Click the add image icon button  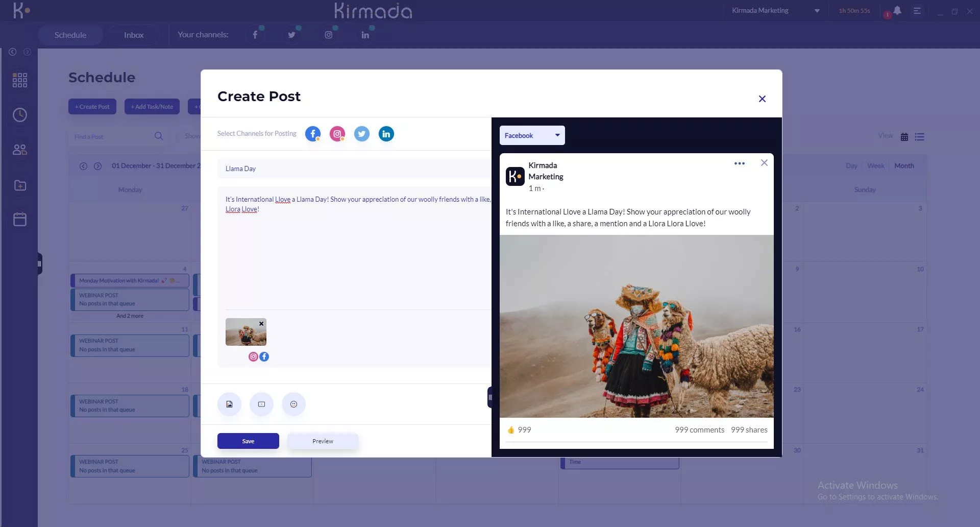point(229,404)
